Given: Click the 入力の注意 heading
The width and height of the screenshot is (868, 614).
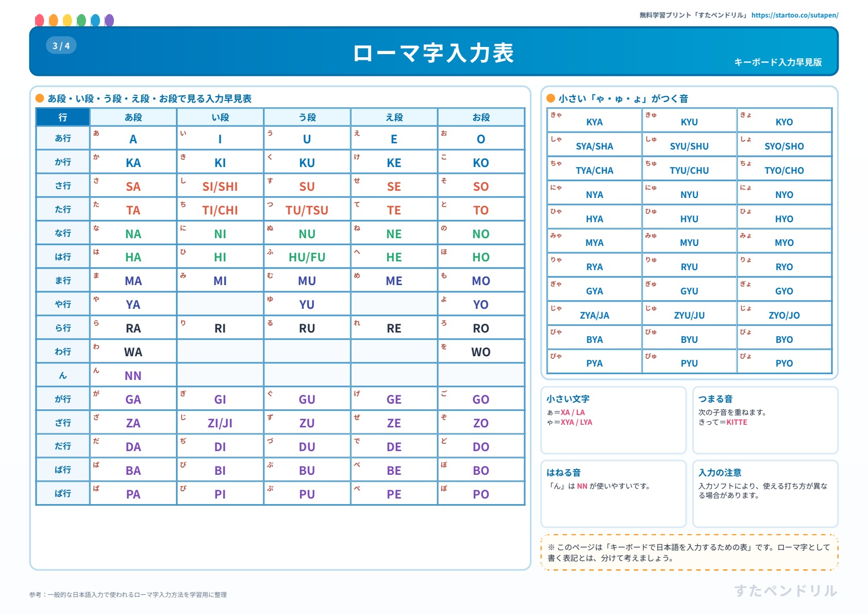Looking at the screenshot, I should point(720,472).
